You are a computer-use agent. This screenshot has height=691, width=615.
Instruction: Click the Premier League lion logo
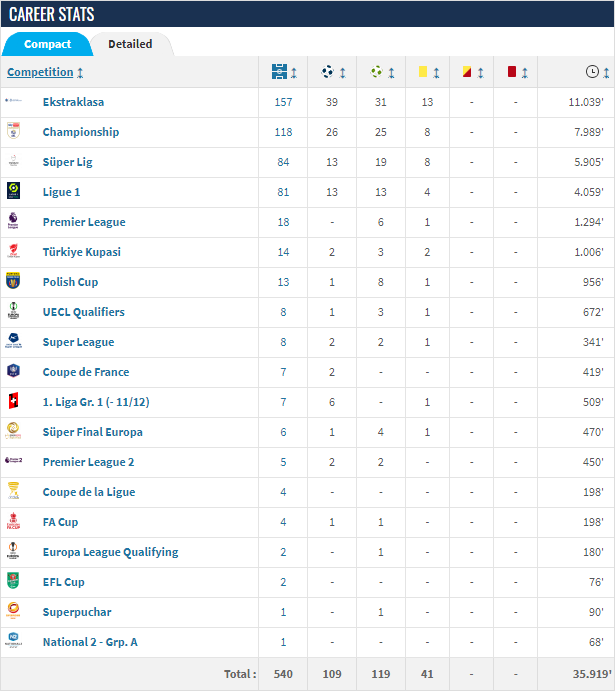pos(13,221)
